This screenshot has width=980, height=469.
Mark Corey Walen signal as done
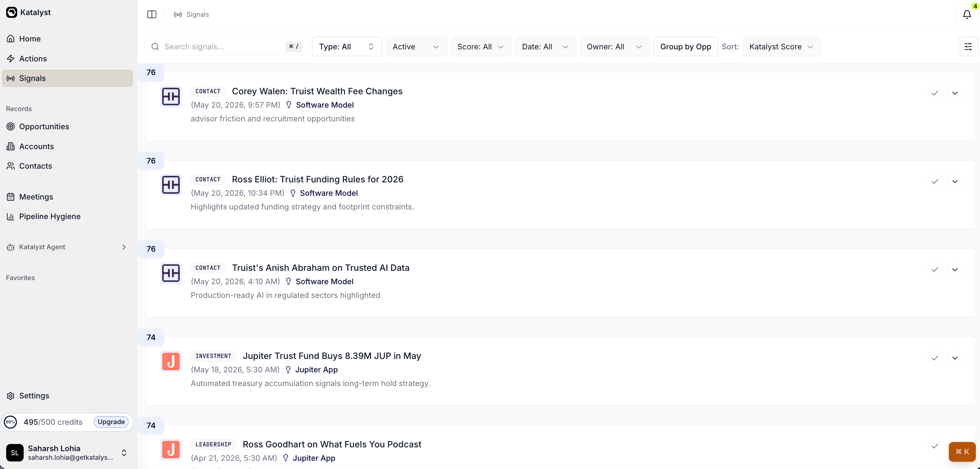935,93
